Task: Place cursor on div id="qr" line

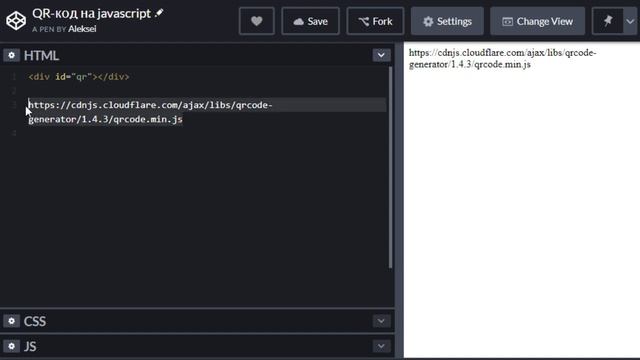Action: point(79,77)
